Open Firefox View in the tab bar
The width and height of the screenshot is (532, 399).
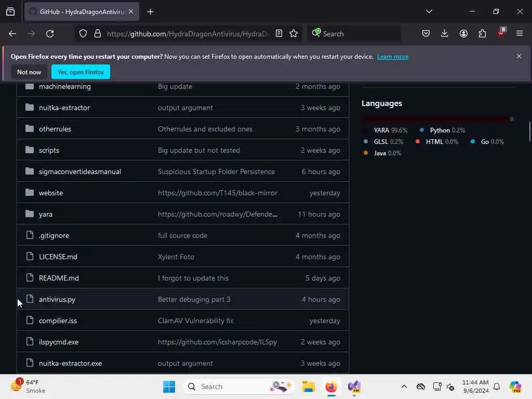point(10,11)
